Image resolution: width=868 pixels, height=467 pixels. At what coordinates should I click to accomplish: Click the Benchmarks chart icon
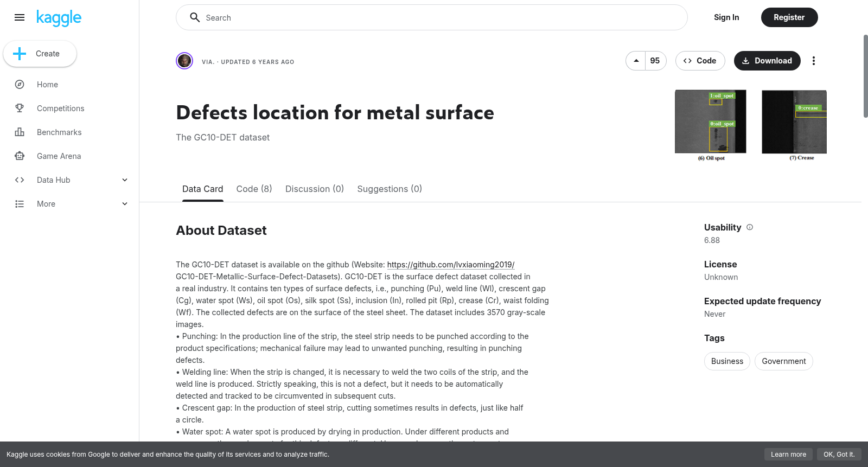[20, 132]
